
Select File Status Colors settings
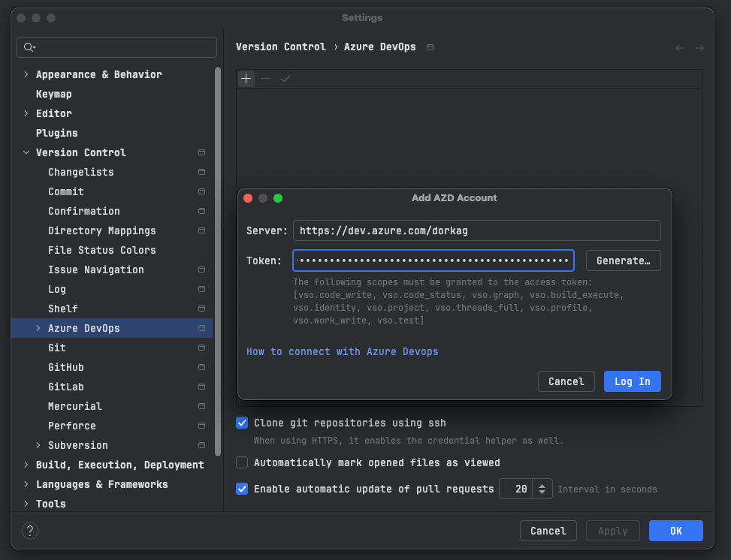(x=101, y=250)
